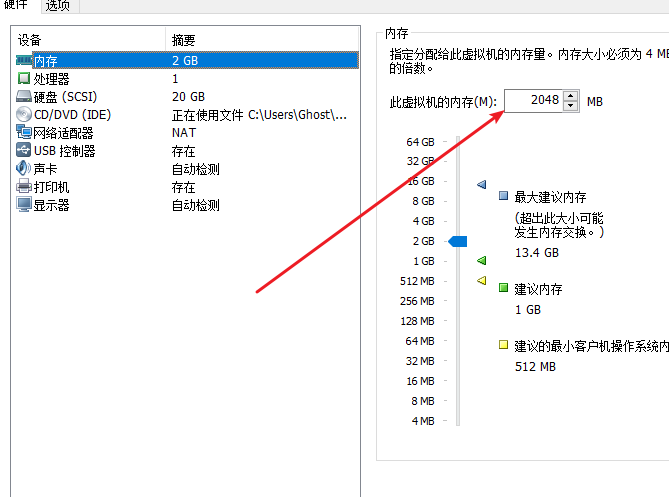Click the NAT network adapter summary
669x497 pixels.
(184, 133)
